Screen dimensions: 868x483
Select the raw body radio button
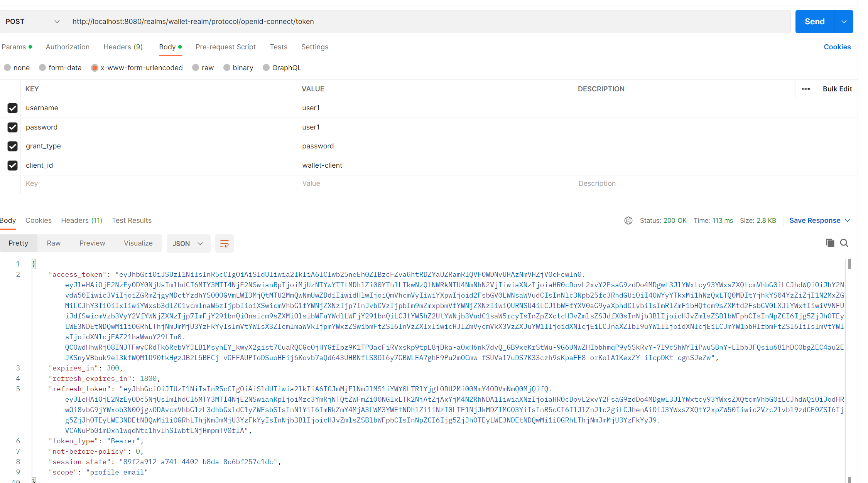(x=196, y=68)
